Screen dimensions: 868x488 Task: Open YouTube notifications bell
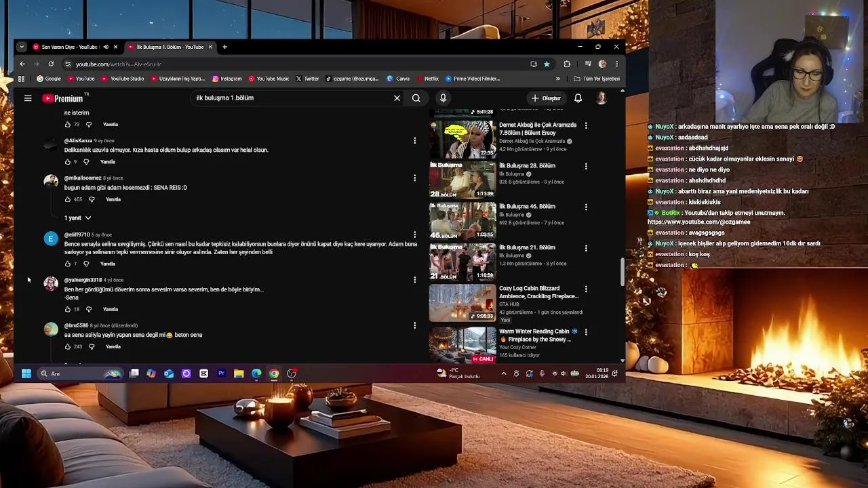578,98
